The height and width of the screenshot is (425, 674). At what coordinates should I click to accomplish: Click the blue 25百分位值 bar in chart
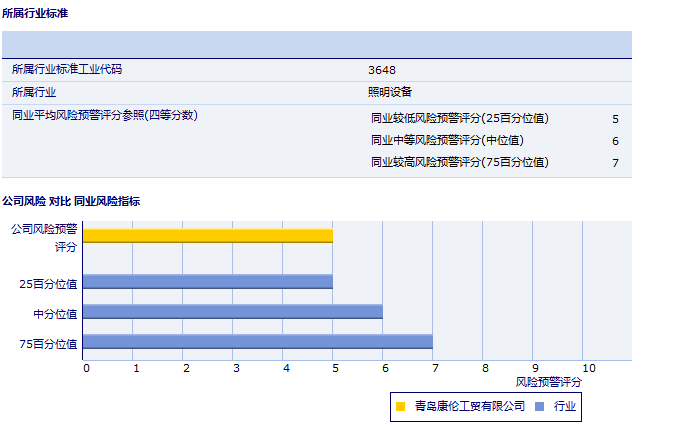tap(207, 282)
